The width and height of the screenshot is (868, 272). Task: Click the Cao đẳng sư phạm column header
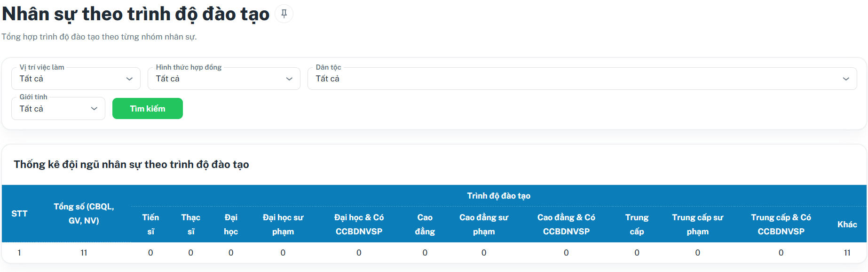coord(484,224)
